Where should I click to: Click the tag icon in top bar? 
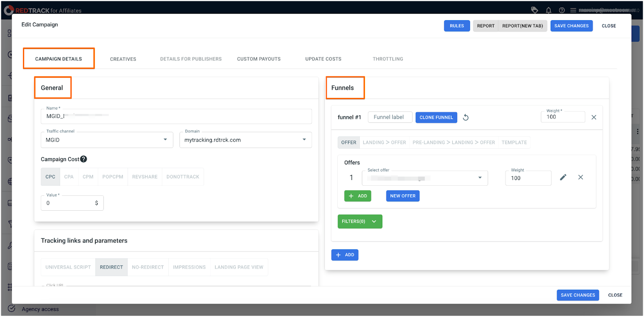535,10
